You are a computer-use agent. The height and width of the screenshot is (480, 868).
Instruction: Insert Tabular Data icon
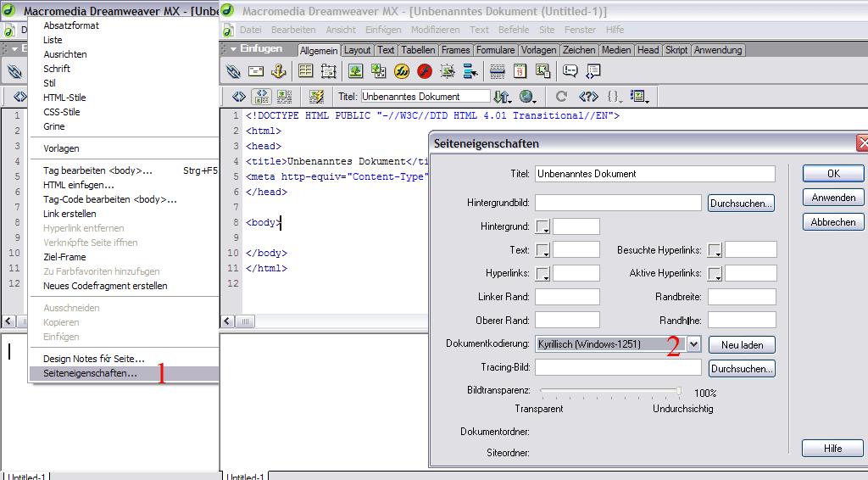(x=543, y=71)
